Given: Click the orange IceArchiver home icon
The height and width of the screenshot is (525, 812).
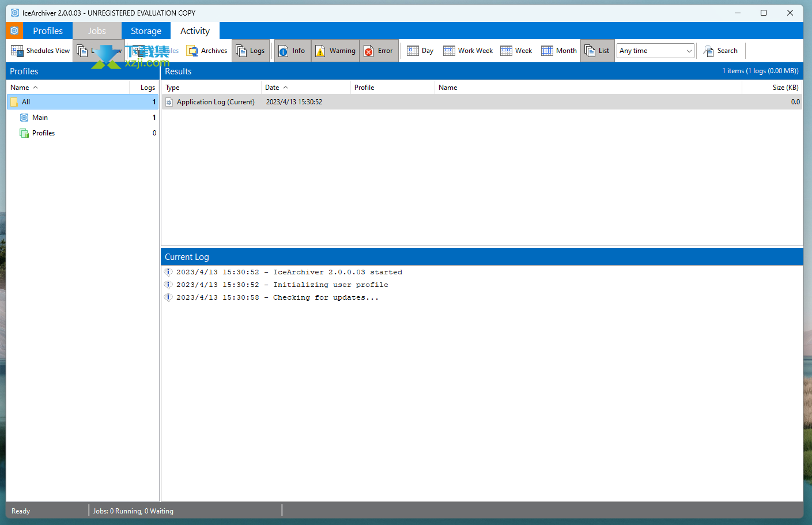Looking at the screenshot, I should click(14, 31).
